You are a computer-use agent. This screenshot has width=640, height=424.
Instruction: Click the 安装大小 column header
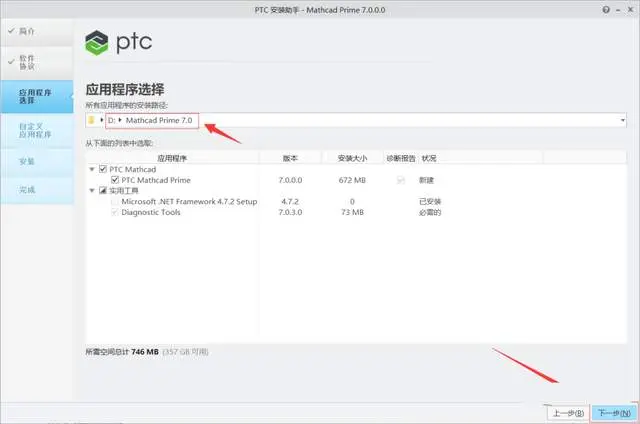[x=352, y=158]
